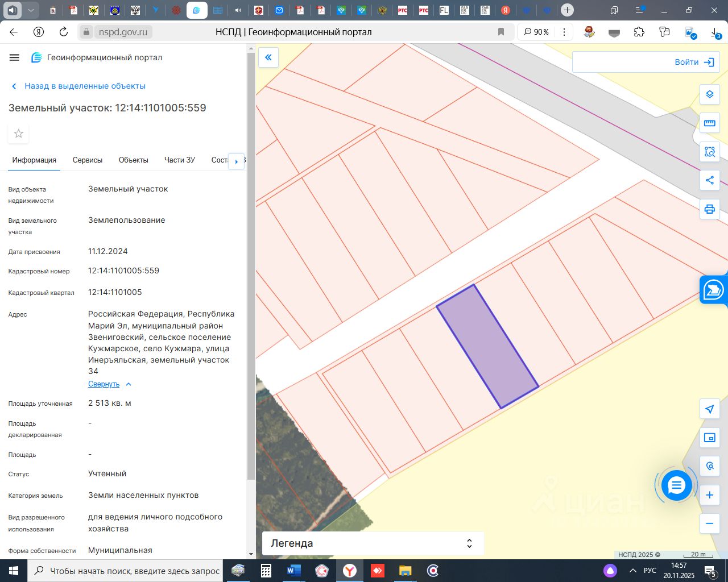Select the cadastral number 12:14:1101005:559 value

(123, 271)
